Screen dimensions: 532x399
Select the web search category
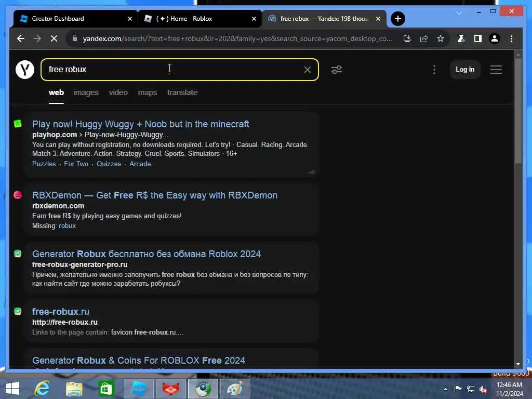pyautogui.click(x=56, y=92)
